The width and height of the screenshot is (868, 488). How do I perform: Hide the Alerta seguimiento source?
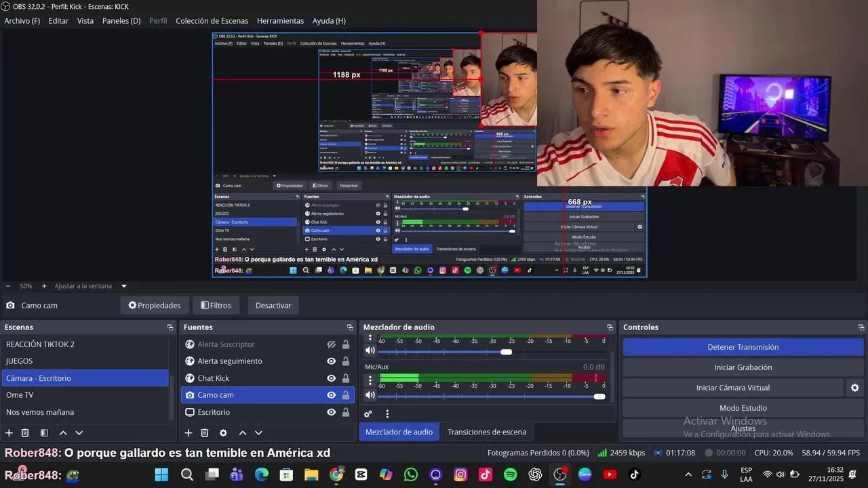click(x=331, y=361)
